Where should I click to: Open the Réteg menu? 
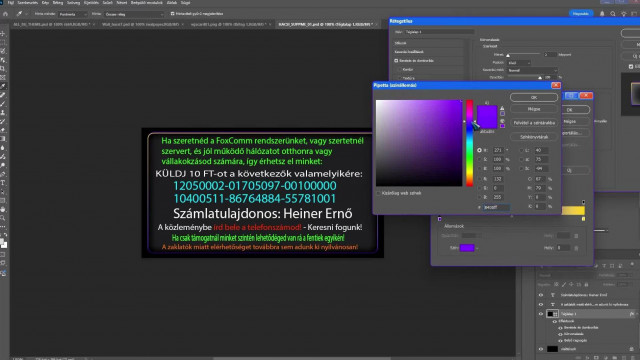[x=58, y=2]
